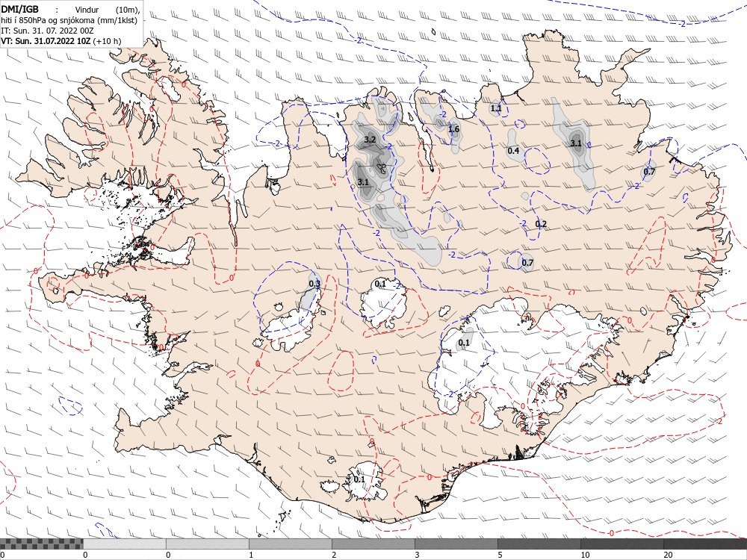Click the 3.1 snowfall value in the northeast
This screenshot has width=747, height=560.
click(575, 143)
